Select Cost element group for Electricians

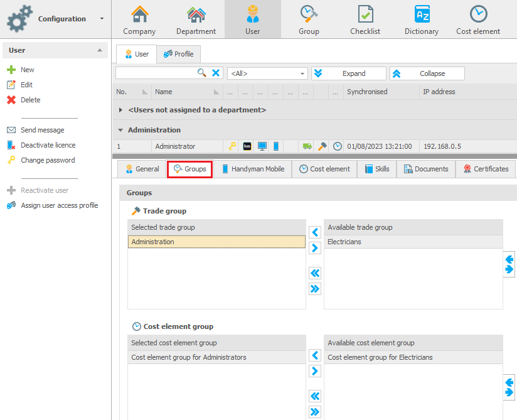coord(413,357)
